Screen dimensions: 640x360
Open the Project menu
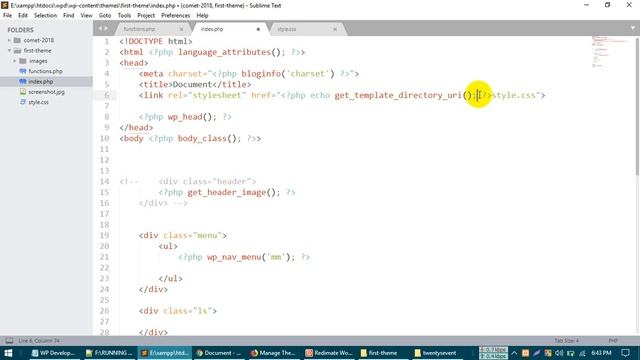146,16
